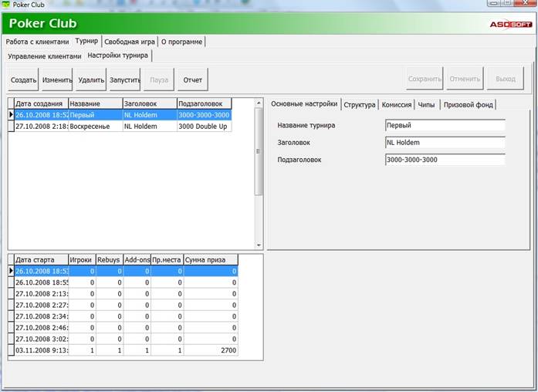Image resolution: width=538 pixels, height=392 pixels.
Task: Launch tournament with Запустить button
Action: tap(125, 79)
